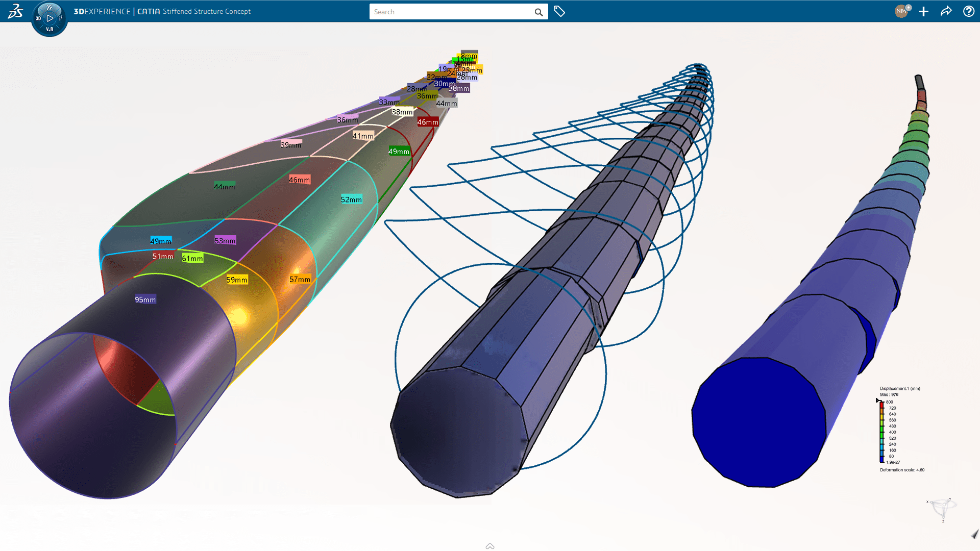
Task: Click the compass 3D quadrant
Action: coord(38,18)
